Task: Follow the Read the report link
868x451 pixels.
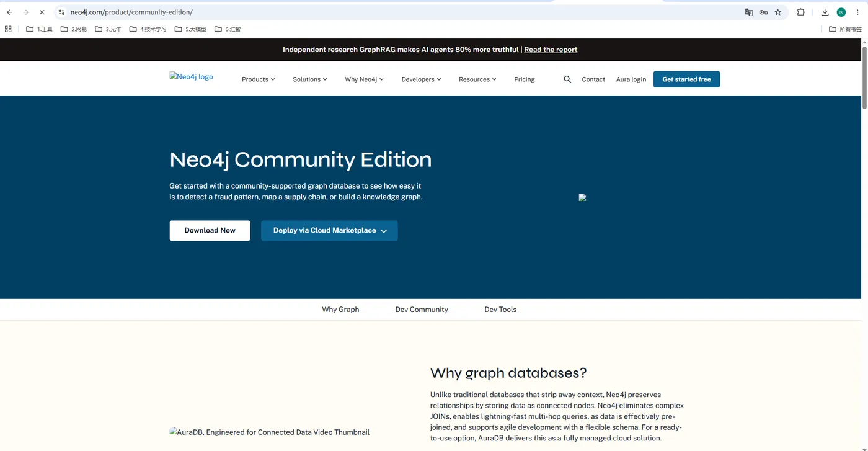Action: pos(551,50)
